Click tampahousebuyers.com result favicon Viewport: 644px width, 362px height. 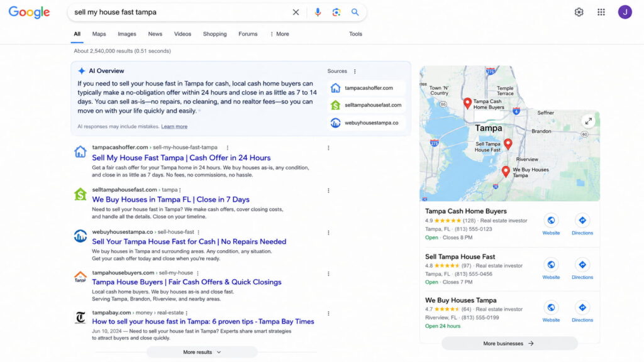80,277
